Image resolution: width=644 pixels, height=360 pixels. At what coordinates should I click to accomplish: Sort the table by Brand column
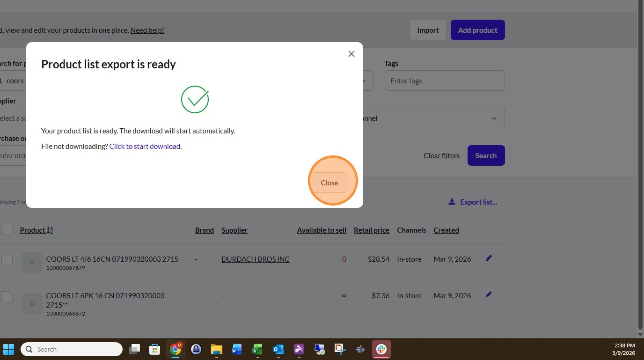coord(205,230)
